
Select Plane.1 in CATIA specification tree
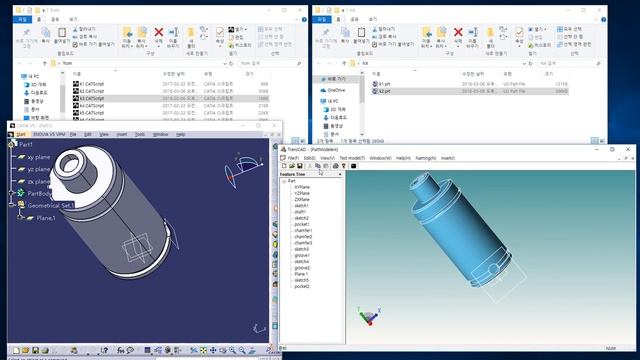click(x=45, y=218)
